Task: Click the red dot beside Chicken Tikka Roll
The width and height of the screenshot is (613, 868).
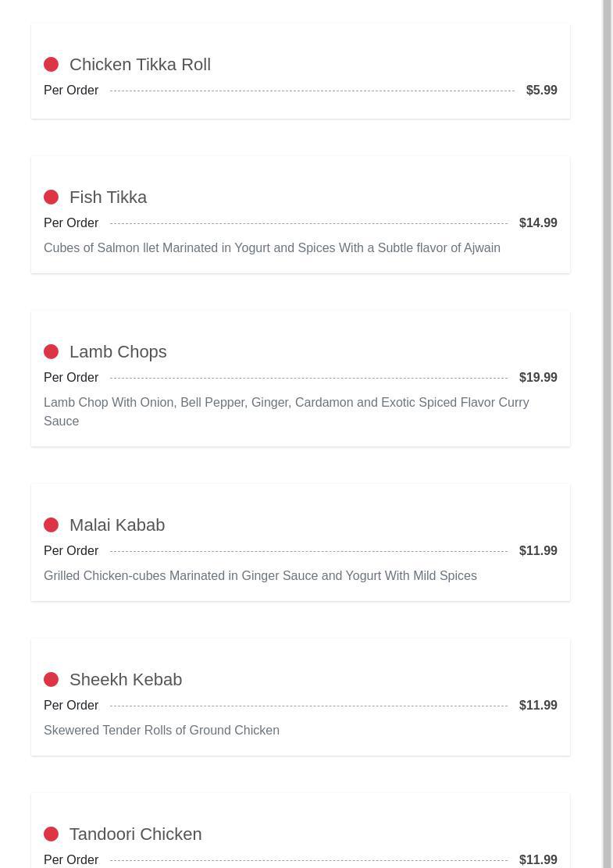Action: [x=51, y=65]
